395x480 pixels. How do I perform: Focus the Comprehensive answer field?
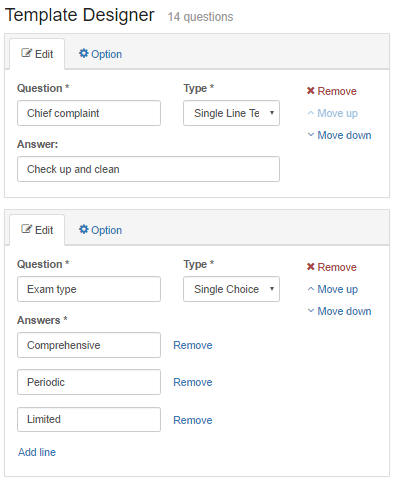point(89,345)
